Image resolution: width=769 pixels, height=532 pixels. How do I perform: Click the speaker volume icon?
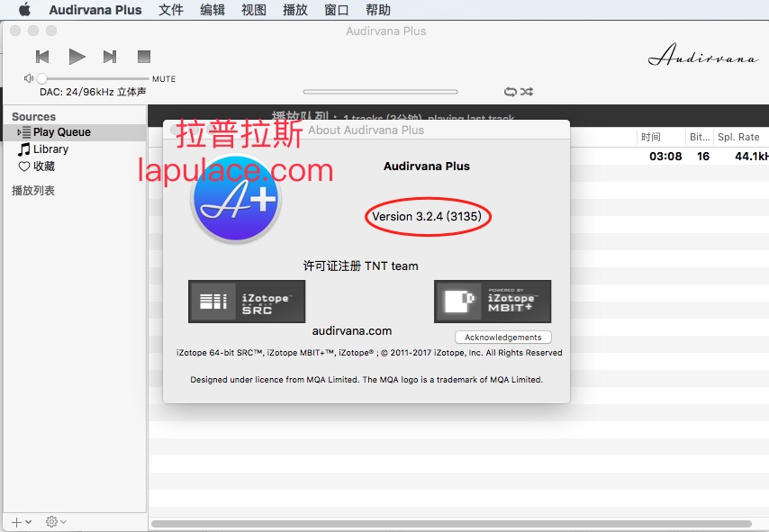[x=29, y=79]
